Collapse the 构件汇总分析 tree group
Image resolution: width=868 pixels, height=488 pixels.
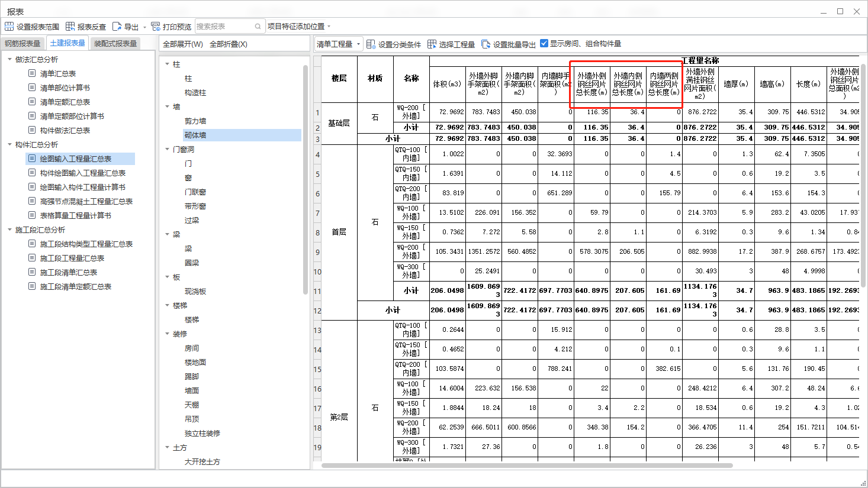(x=10, y=144)
